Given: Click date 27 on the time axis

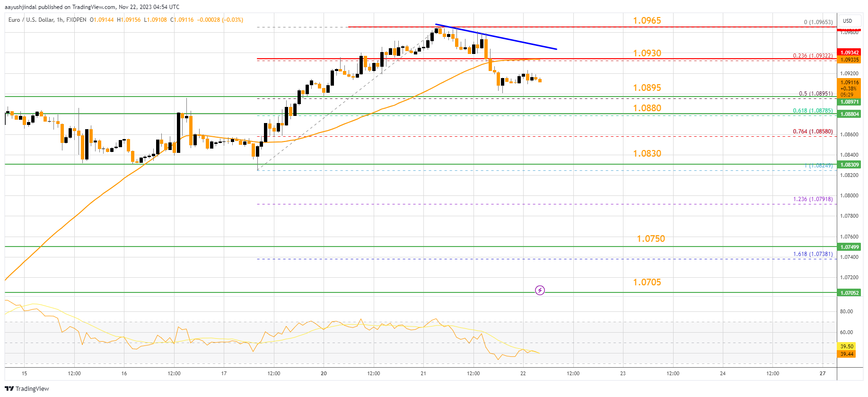Looking at the screenshot, I should (x=823, y=373).
